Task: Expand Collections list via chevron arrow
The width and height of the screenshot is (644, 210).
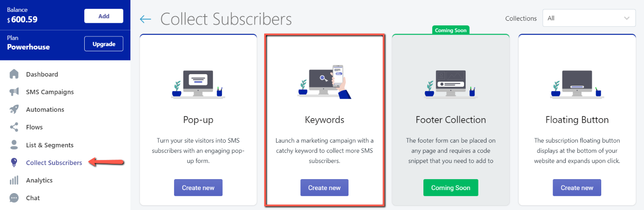Action: click(x=627, y=18)
